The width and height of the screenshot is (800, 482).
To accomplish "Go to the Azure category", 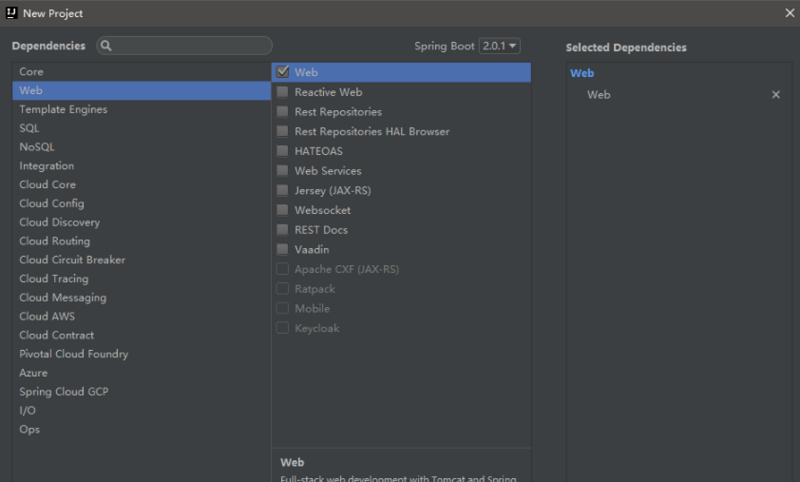I will (x=33, y=373).
